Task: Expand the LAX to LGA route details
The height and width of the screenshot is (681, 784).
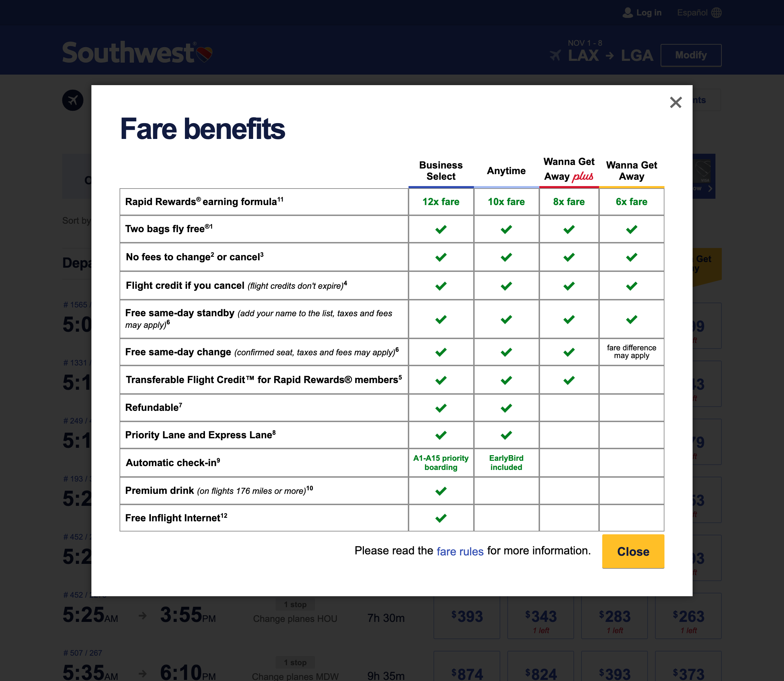Action: [610, 55]
